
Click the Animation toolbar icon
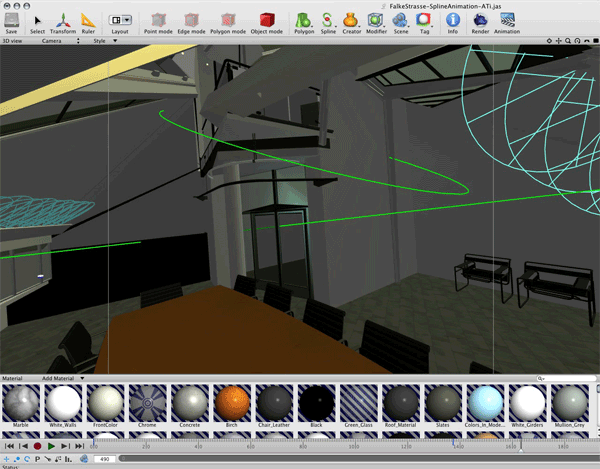[x=507, y=20]
